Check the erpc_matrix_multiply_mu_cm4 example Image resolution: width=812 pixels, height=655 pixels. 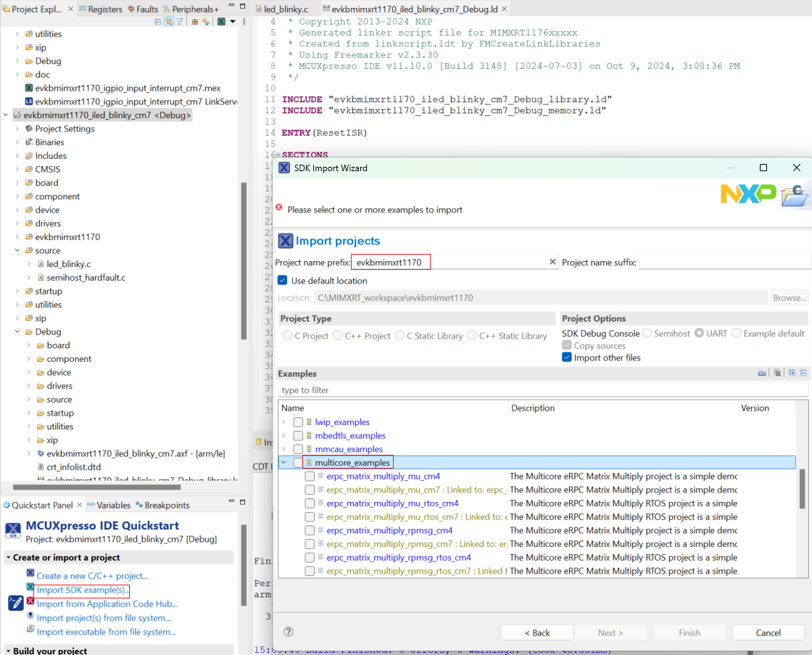pos(311,476)
